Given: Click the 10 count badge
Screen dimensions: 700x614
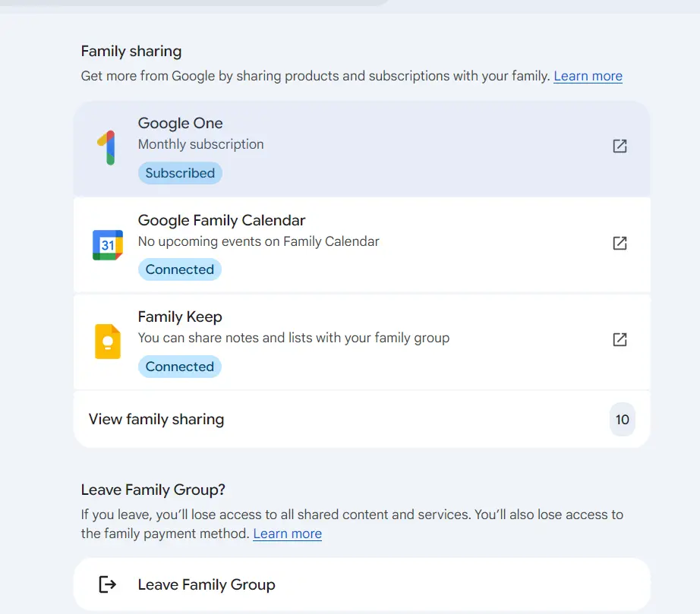Looking at the screenshot, I should [622, 420].
